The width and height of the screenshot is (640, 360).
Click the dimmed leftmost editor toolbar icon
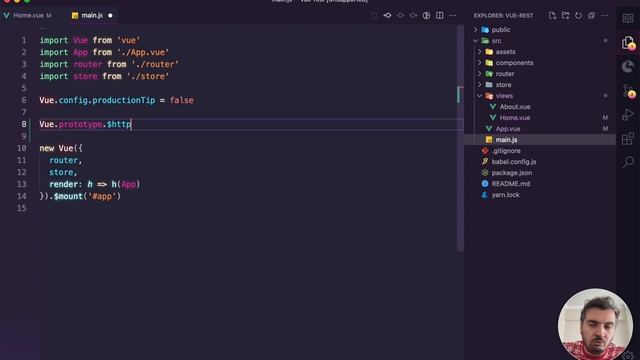(x=374, y=16)
